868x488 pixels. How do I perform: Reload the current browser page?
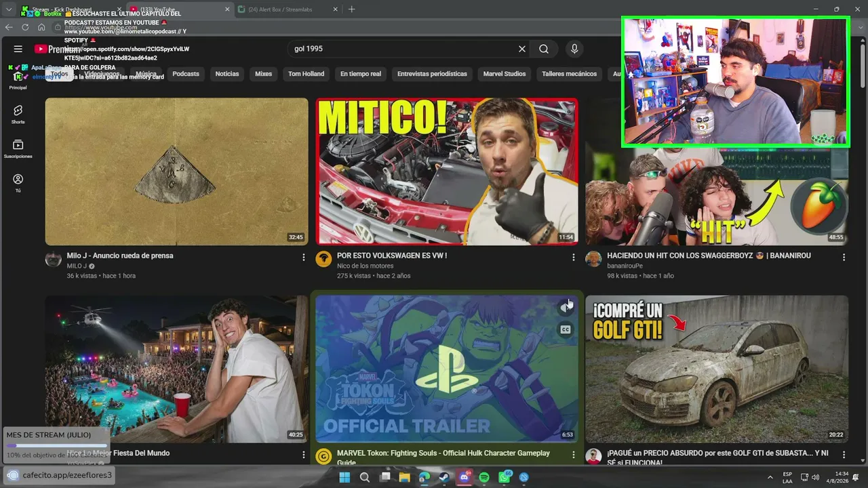(25, 27)
